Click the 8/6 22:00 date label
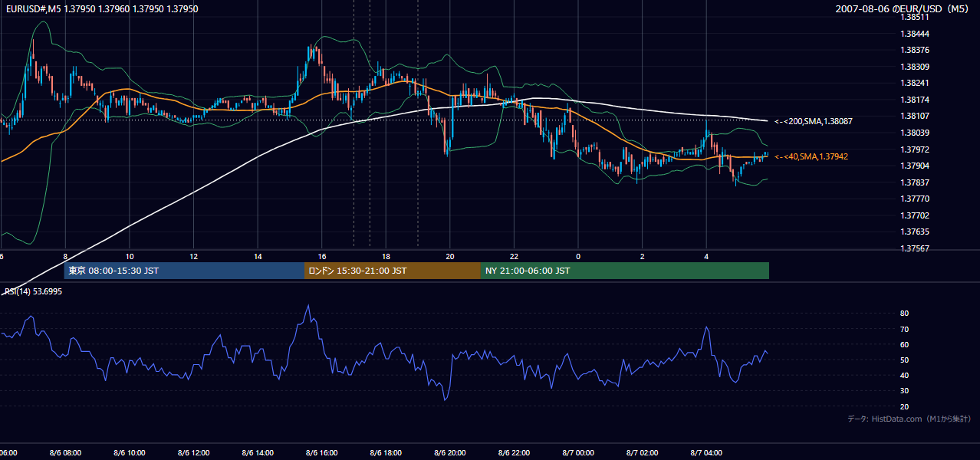The image size is (980, 460). click(x=514, y=453)
